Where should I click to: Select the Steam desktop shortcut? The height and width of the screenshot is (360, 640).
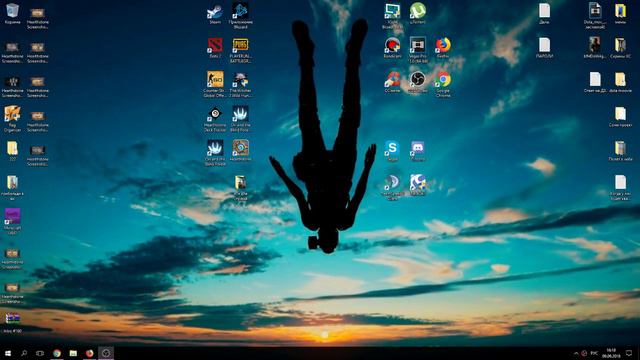(x=215, y=13)
